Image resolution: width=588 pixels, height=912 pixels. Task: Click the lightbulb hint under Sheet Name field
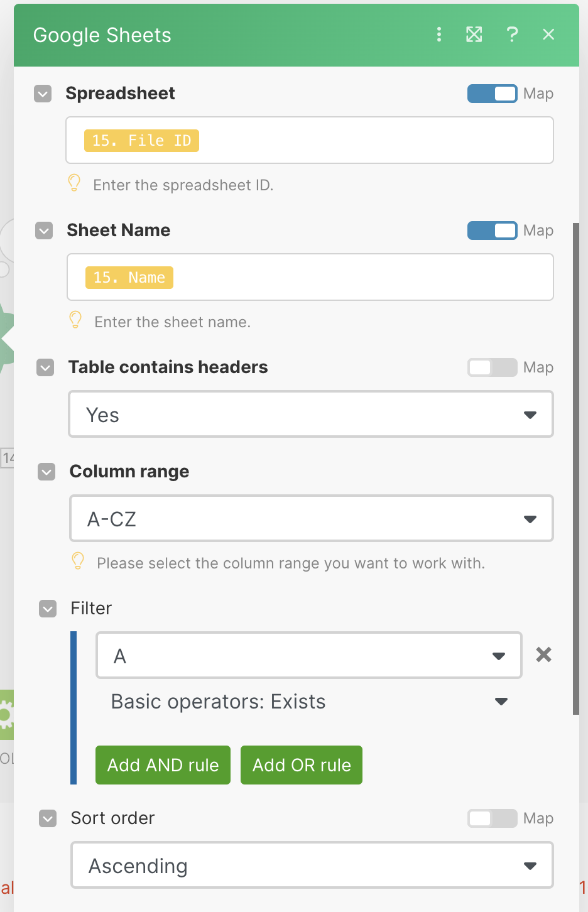(75, 320)
